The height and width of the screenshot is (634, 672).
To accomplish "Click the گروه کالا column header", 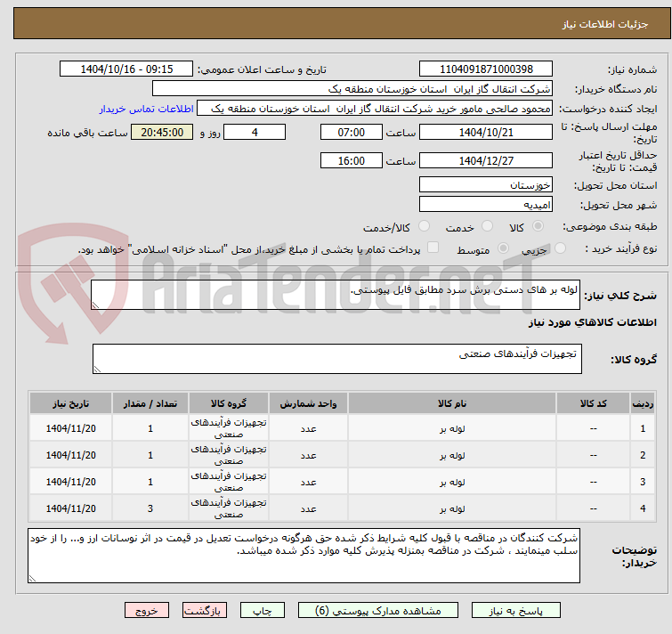I will [229, 403].
